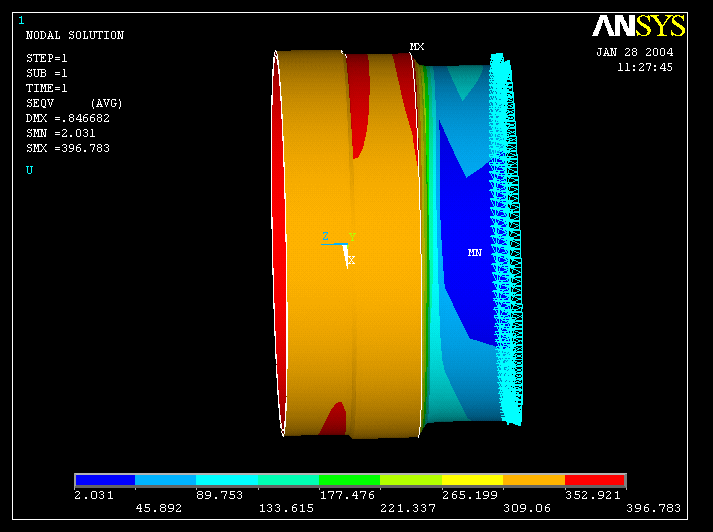Click the legend value 352.921
This screenshot has height=532, width=713.
point(593,495)
